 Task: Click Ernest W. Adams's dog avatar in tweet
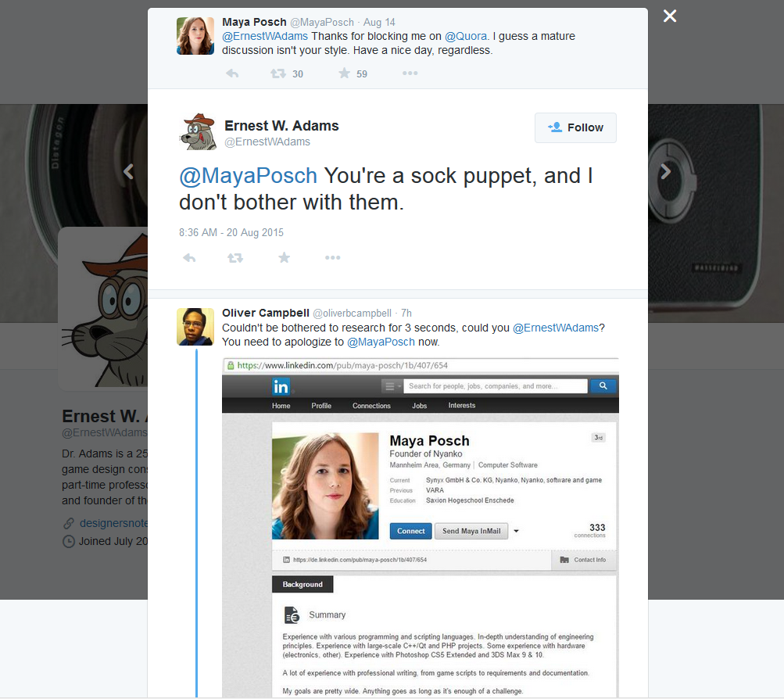pyautogui.click(x=199, y=131)
